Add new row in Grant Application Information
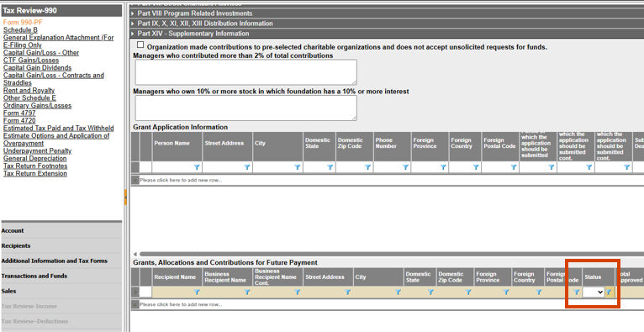 181,180
